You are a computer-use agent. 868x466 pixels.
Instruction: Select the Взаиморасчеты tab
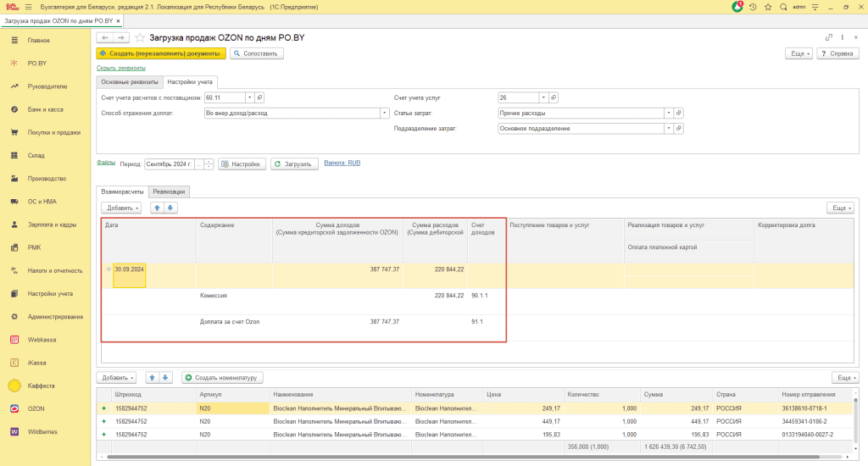[122, 191]
